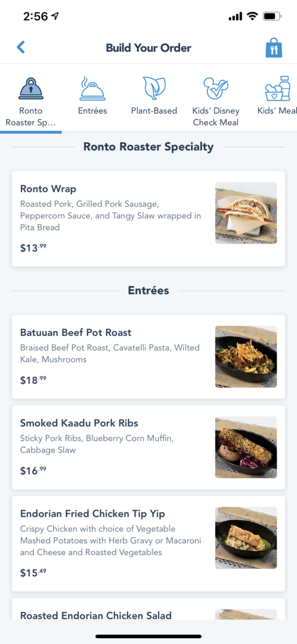Screen dimensions: 297x644
Task: Tap the Entrées steaming dish icon
Action: pos(92,89)
